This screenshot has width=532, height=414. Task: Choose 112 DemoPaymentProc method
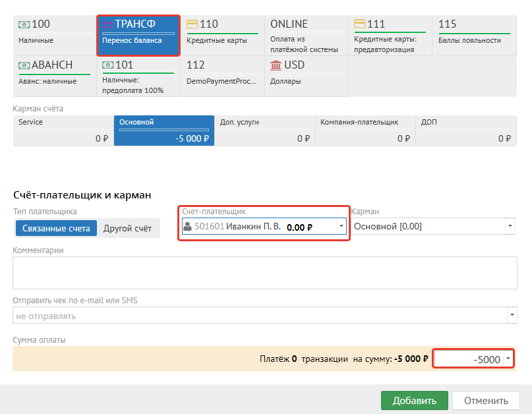223,76
